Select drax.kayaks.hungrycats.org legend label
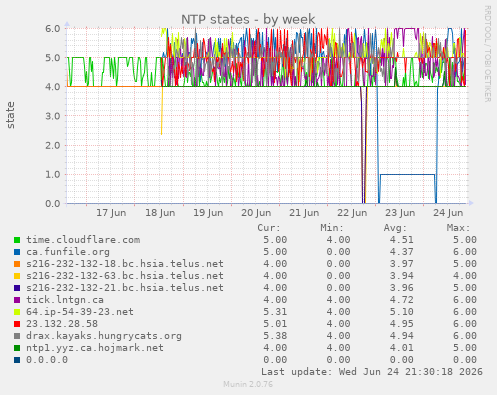This screenshot has height=395, width=497. point(104,336)
